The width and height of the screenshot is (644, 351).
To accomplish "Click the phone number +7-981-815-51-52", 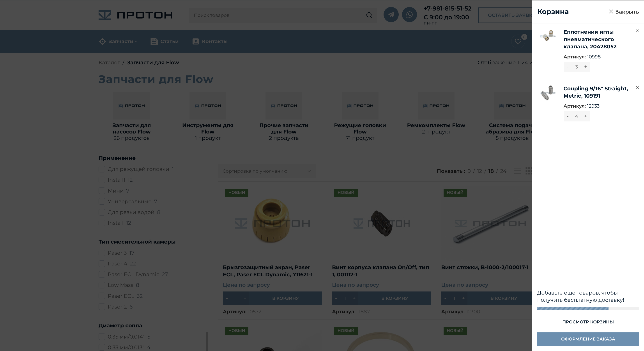I will point(447,9).
